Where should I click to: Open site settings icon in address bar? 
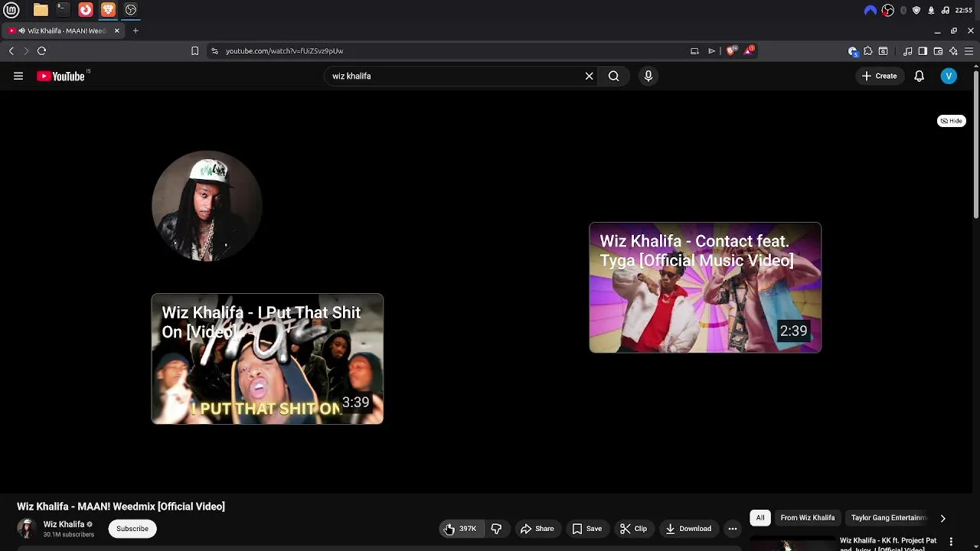click(x=214, y=51)
